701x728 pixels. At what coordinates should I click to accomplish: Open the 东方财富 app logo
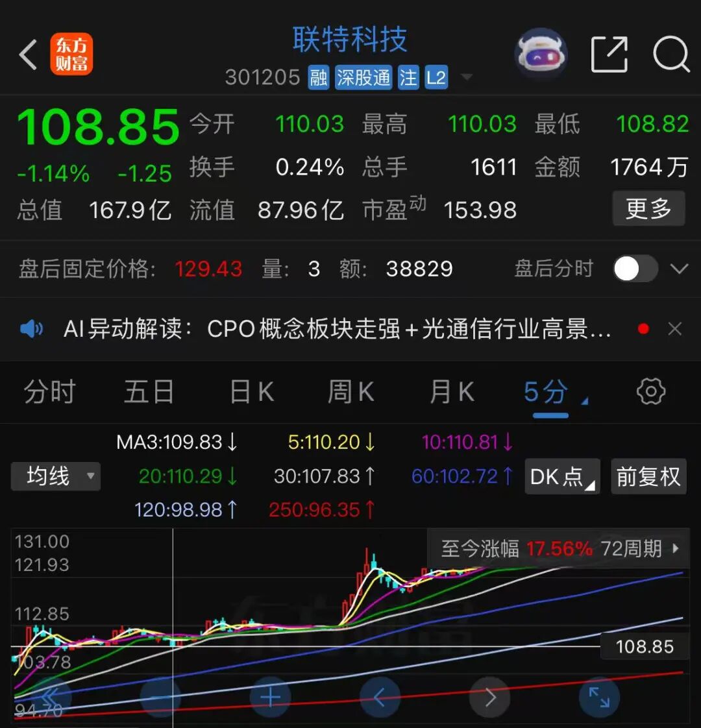pyautogui.click(x=71, y=54)
